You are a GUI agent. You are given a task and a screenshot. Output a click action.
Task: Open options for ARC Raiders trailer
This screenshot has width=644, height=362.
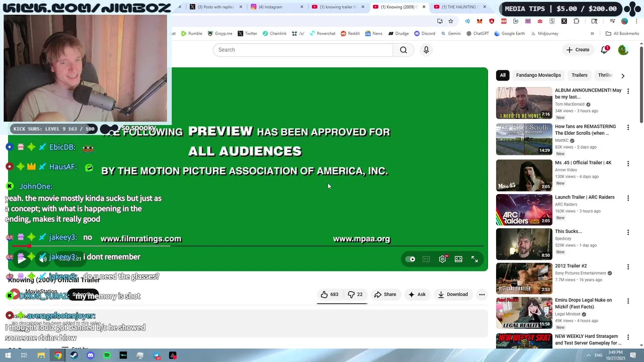pos(628,198)
